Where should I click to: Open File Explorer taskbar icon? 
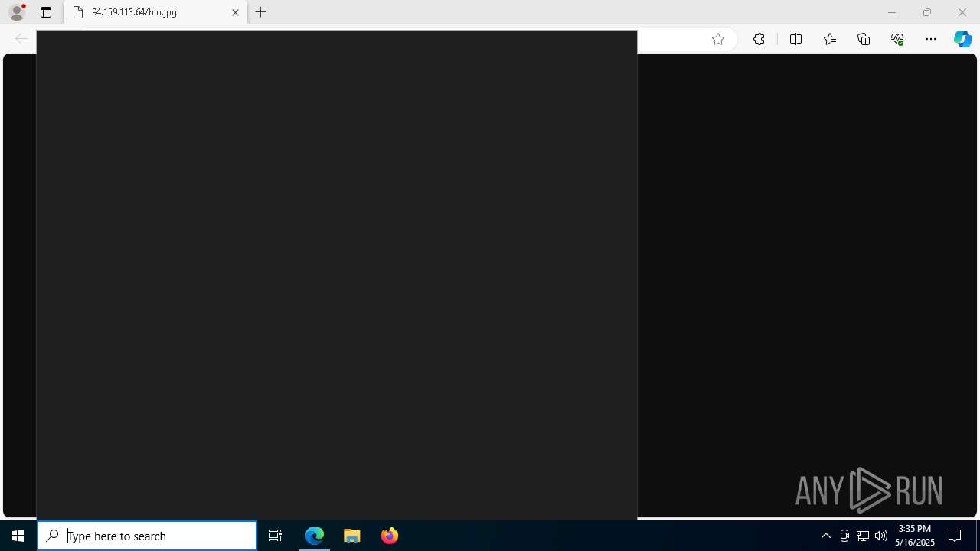click(x=352, y=536)
